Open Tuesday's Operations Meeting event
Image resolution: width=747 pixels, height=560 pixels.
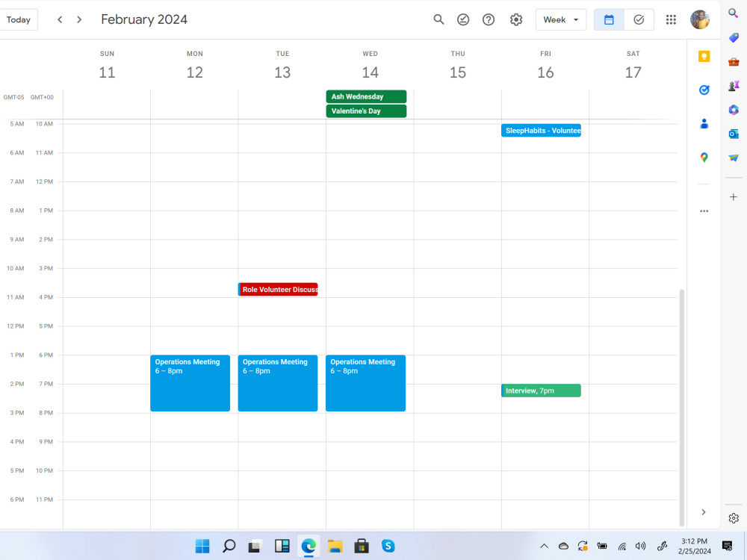(278, 383)
